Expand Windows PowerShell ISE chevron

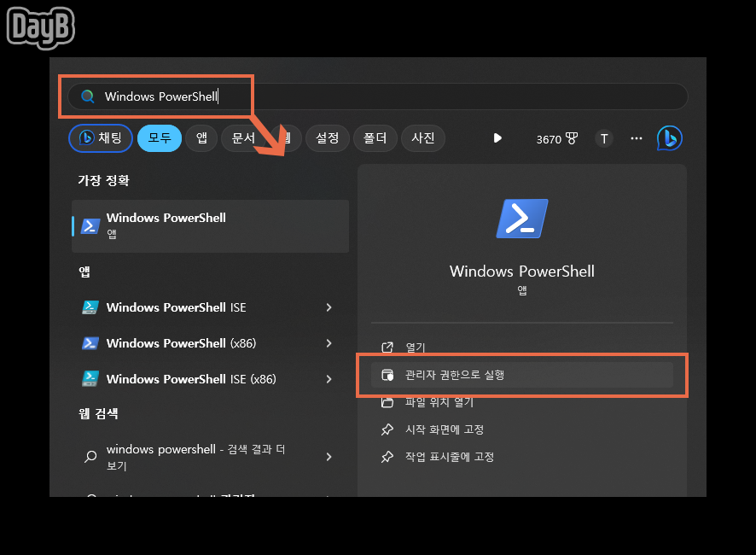329,307
